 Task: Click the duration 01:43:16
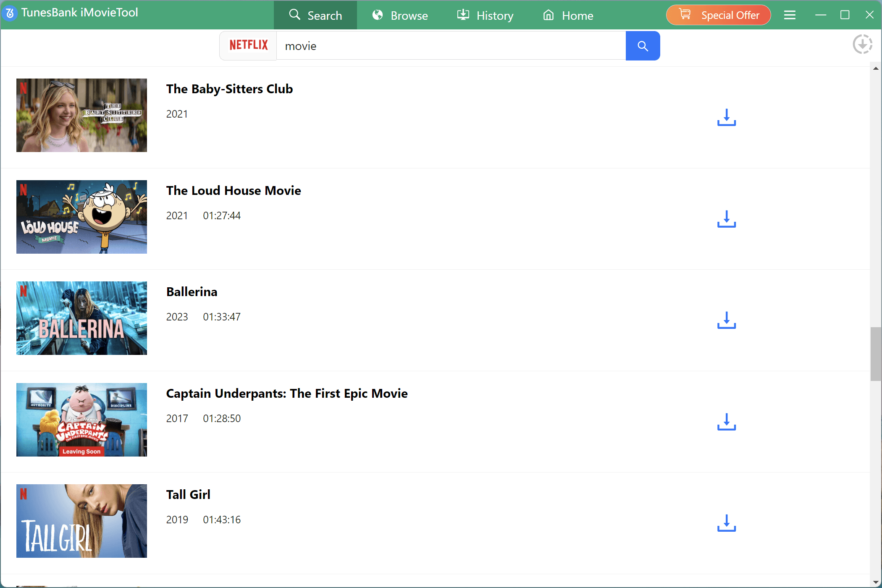click(222, 520)
